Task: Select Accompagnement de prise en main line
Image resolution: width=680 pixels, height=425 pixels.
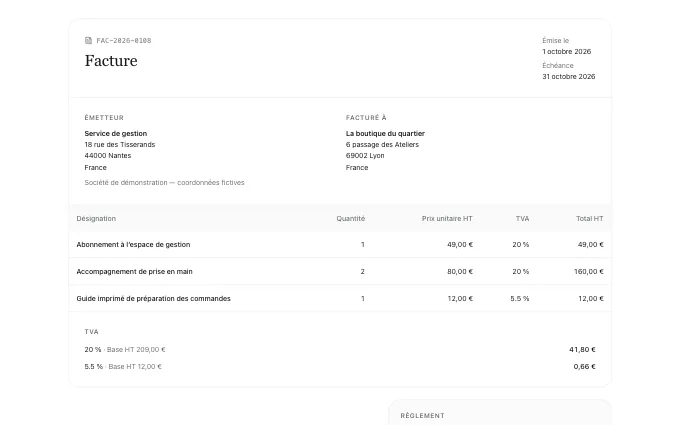Action: pos(134,271)
